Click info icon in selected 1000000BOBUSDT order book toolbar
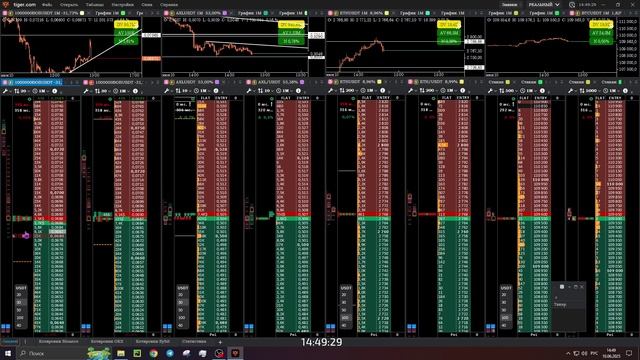This screenshot has width=640, height=360. pyautogui.click(x=55, y=91)
